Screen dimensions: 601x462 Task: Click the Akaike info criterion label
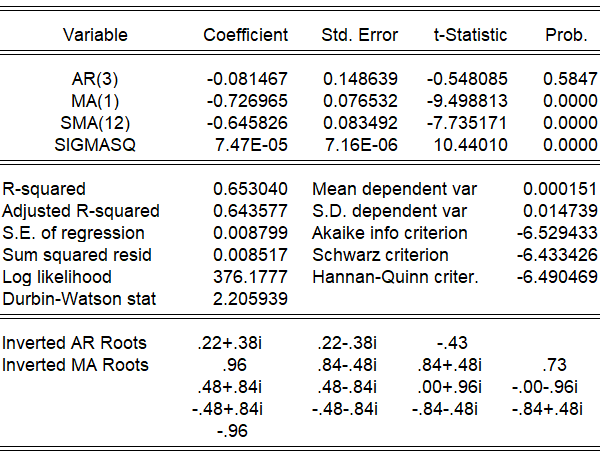390,233
